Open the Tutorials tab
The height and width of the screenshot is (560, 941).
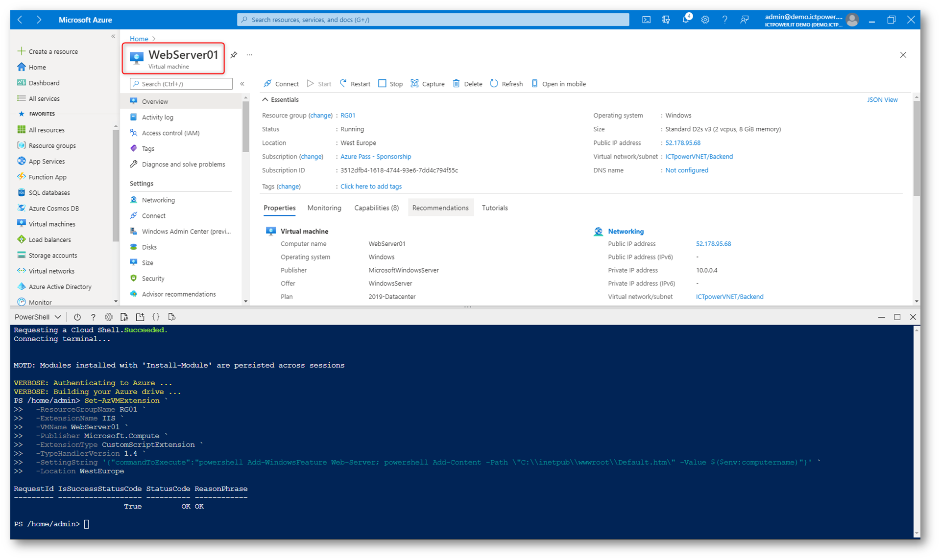495,208
